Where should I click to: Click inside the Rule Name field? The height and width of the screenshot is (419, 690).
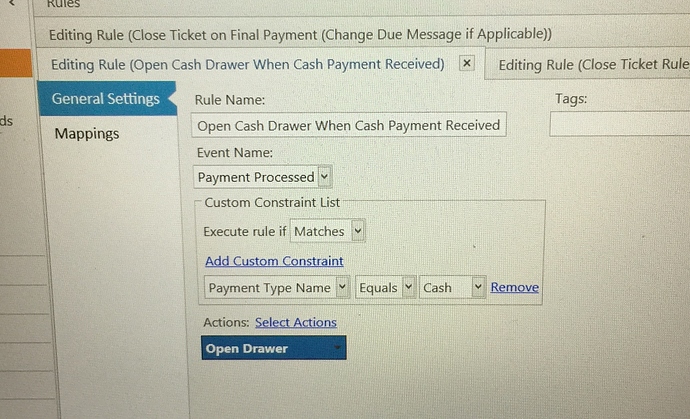pyautogui.click(x=349, y=125)
